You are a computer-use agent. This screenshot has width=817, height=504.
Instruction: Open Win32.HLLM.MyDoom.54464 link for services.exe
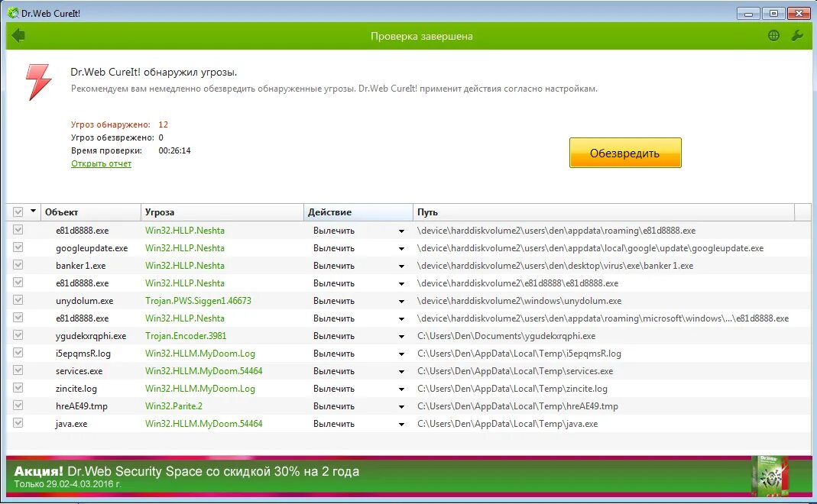pyautogui.click(x=204, y=370)
